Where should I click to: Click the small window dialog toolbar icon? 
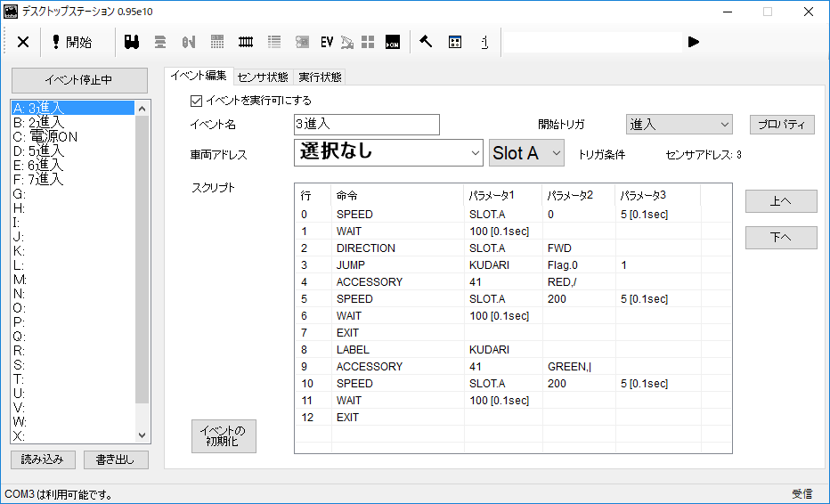coord(455,42)
